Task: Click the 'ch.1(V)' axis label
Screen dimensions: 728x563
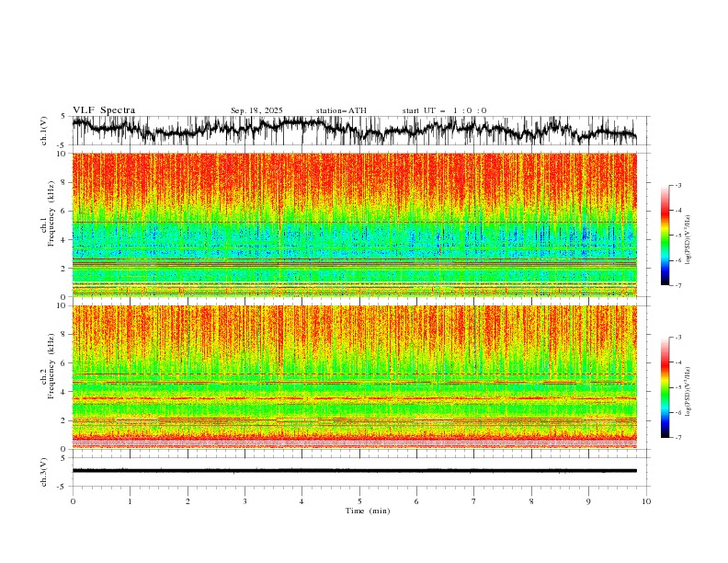Action: point(44,131)
